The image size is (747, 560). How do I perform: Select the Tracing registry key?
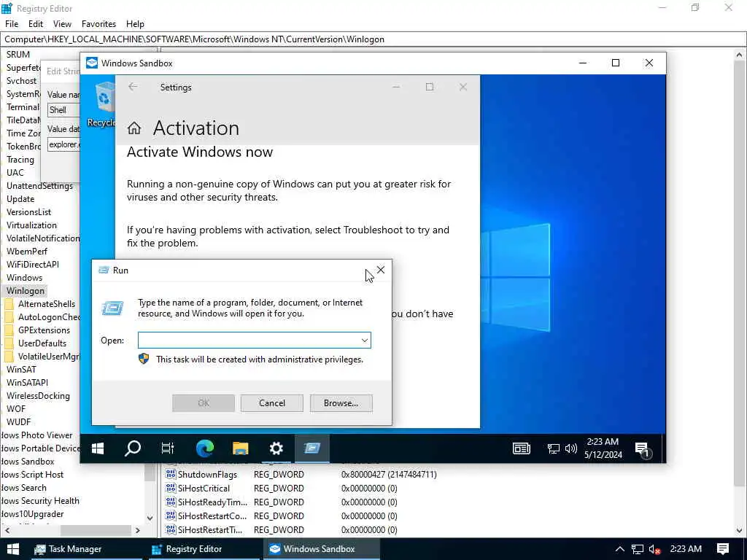tap(20, 160)
